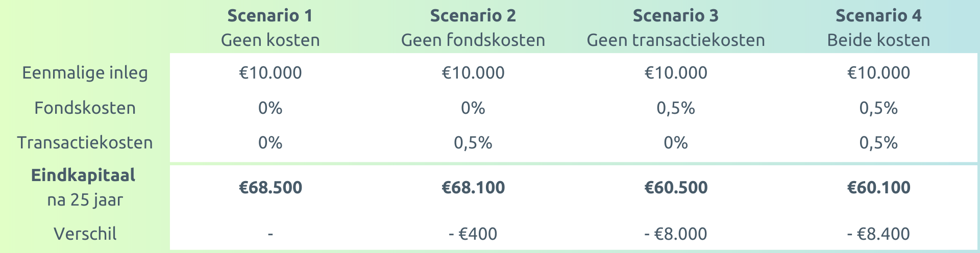Click the Scenario 3 heading

pos(676,16)
